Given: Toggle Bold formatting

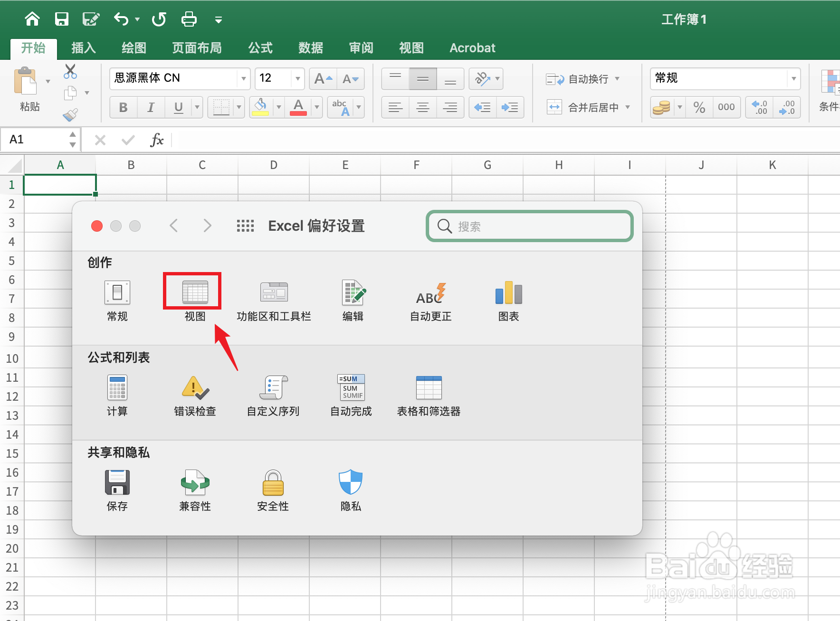Looking at the screenshot, I should coord(124,107).
